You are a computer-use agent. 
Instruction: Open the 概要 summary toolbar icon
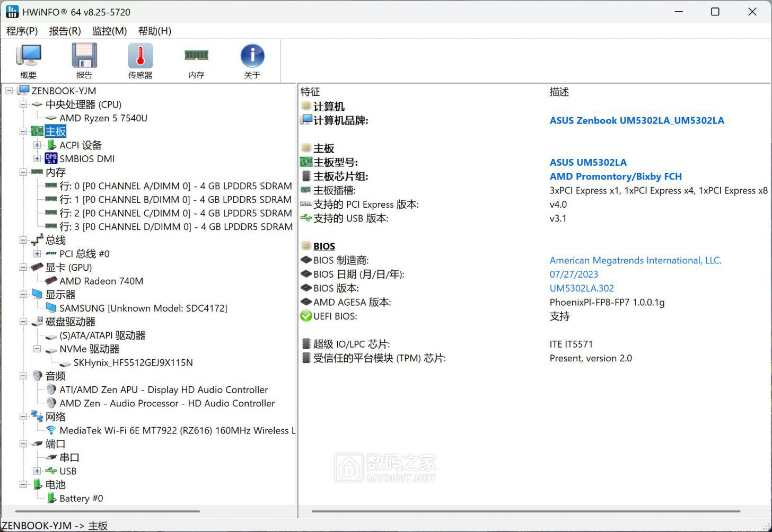[x=29, y=56]
